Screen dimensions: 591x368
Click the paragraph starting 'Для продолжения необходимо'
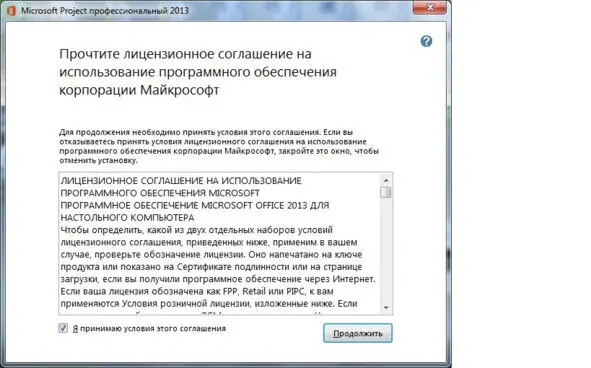pos(219,146)
